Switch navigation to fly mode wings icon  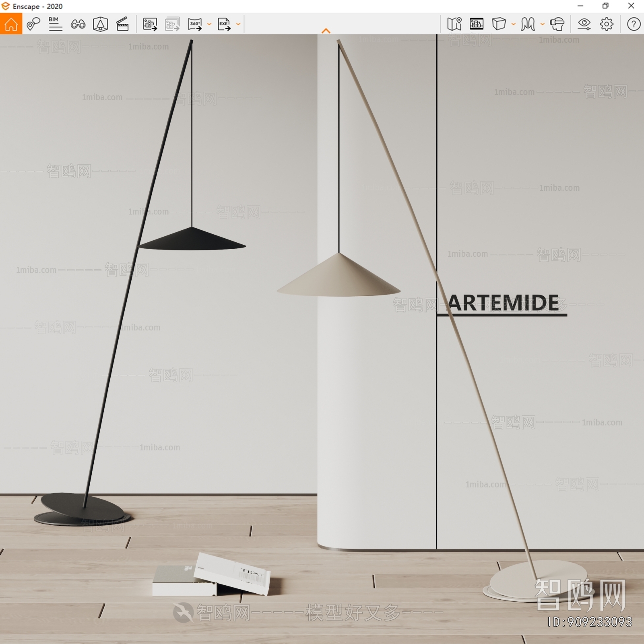click(x=528, y=24)
